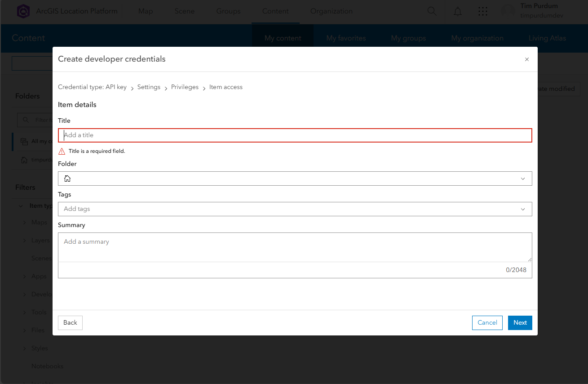Go to the Credential type: API key breadcrumb step
The image size is (588, 384).
coord(92,87)
